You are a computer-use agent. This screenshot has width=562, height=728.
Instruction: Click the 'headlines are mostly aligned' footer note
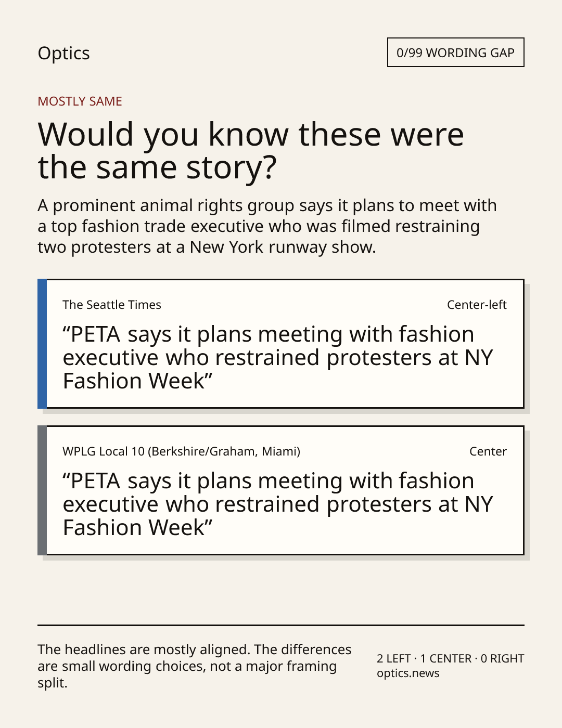pos(195,666)
